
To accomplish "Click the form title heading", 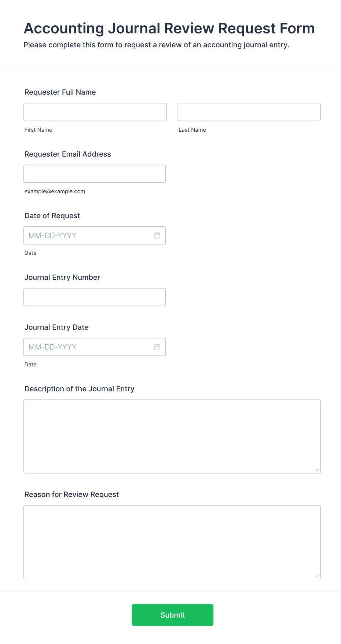I will (169, 28).
